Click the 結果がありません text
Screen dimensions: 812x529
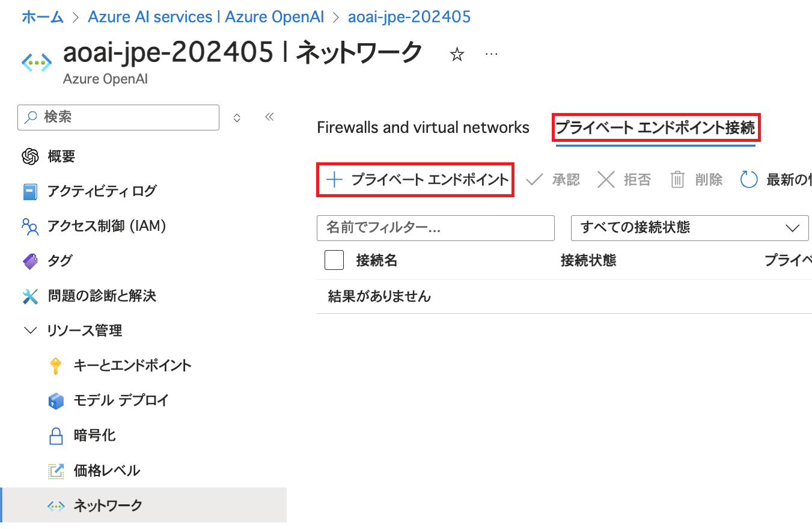379,296
